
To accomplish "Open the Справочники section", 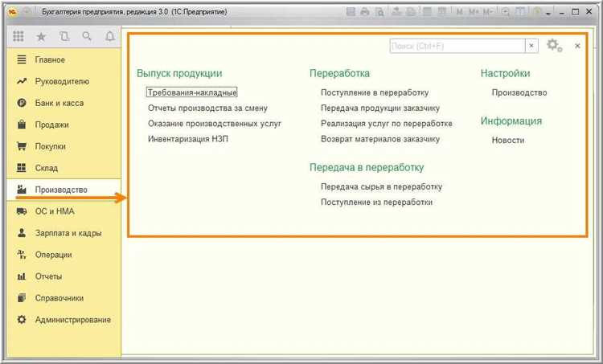I will 64,298.
